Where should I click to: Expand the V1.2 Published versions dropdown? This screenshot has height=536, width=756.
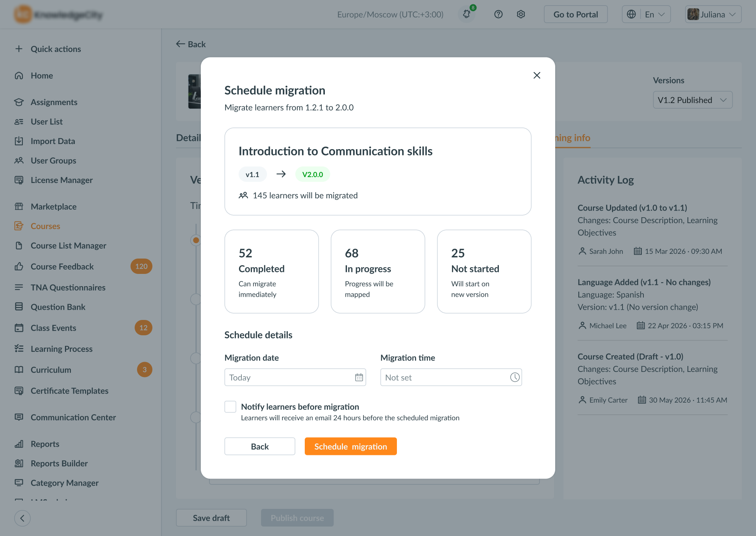pyautogui.click(x=693, y=100)
